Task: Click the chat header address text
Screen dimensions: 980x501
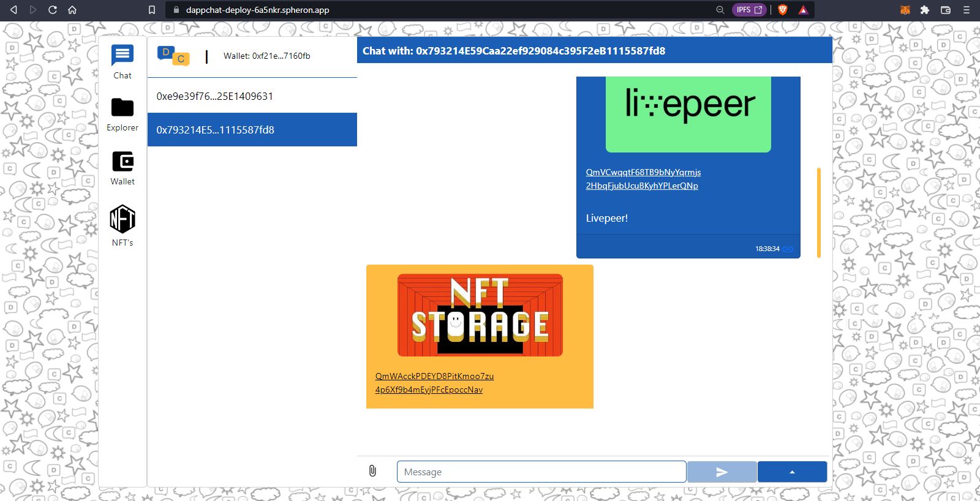Action: pyautogui.click(x=514, y=51)
